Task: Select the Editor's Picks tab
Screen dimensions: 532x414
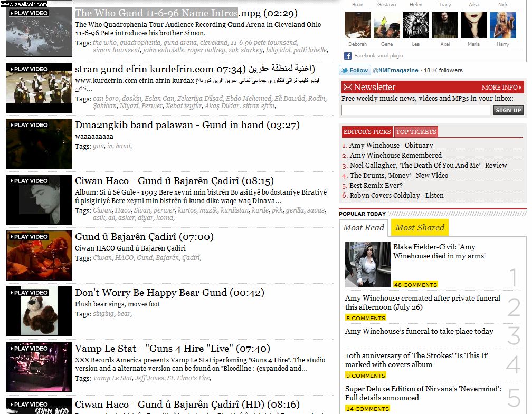Action: (367, 132)
